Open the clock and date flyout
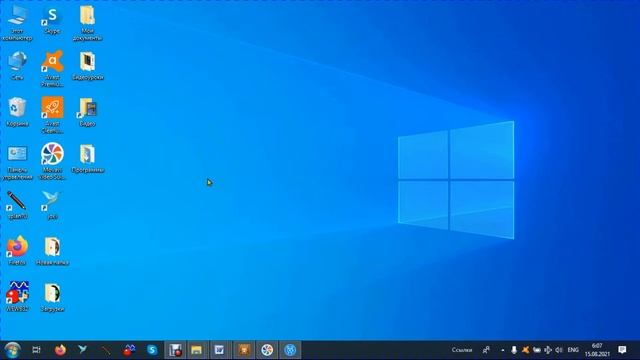640x360 pixels. 597,350
